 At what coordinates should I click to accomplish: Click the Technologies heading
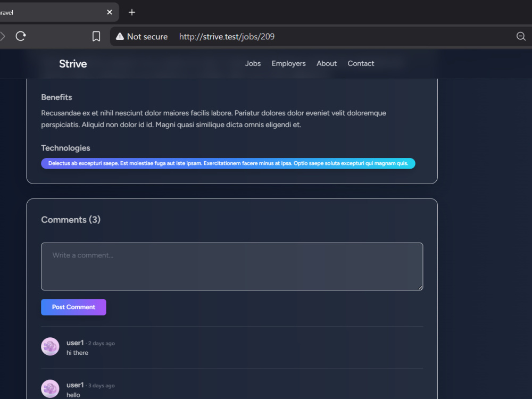[x=65, y=148]
